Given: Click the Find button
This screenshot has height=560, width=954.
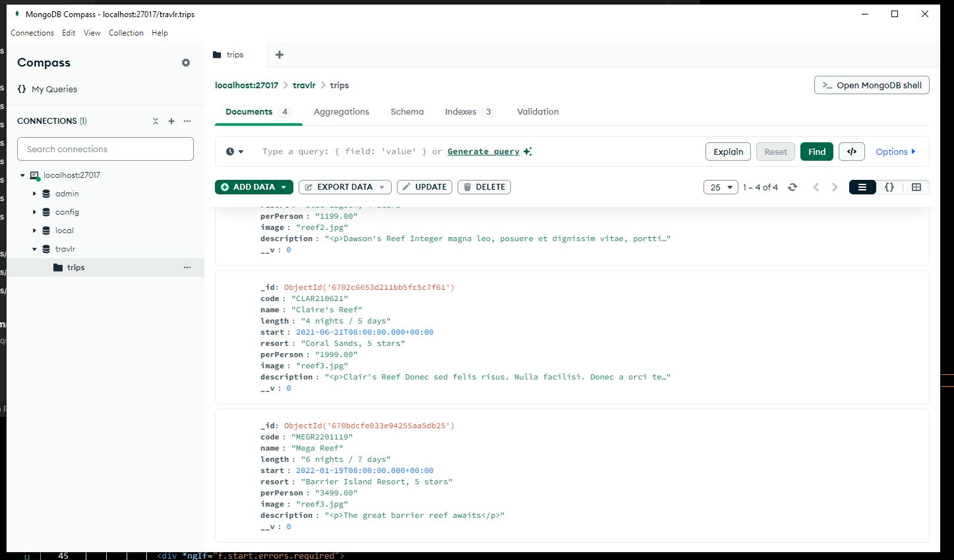Looking at the screenshot, I should point(816,152).
